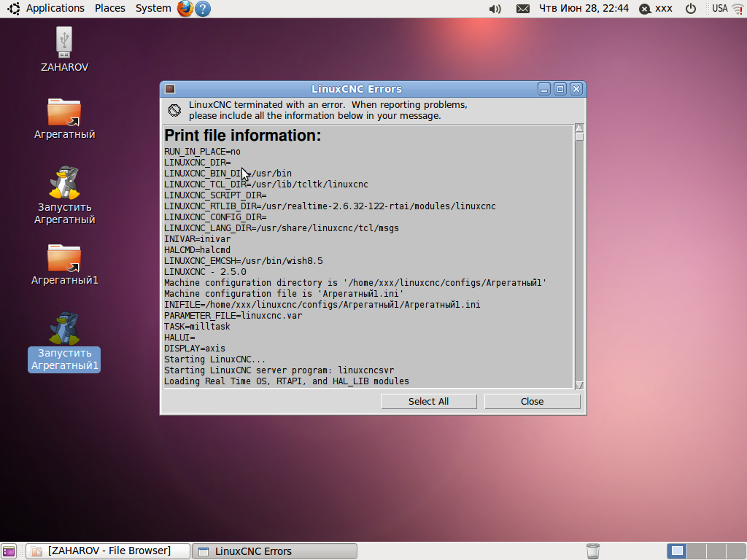Click the error dialog window menu icon
This screenshot has height=560, width=747.
pos(170,89)
